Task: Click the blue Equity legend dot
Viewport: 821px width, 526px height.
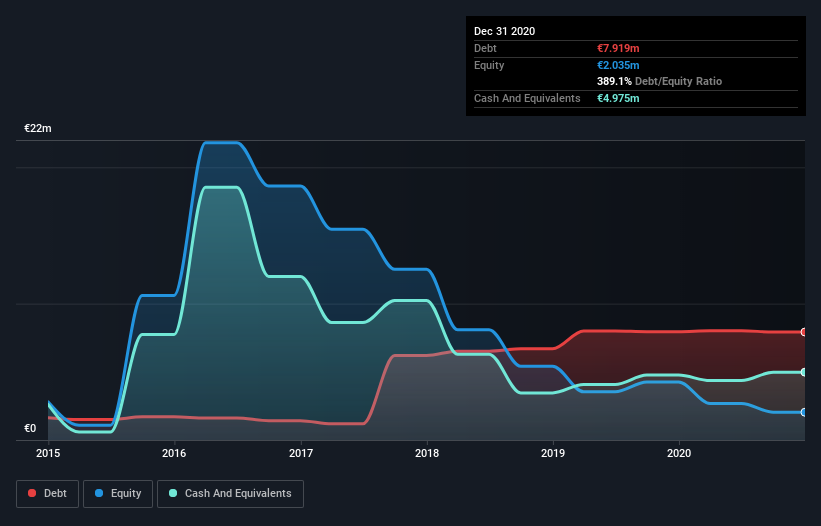Action: point(99,493)
